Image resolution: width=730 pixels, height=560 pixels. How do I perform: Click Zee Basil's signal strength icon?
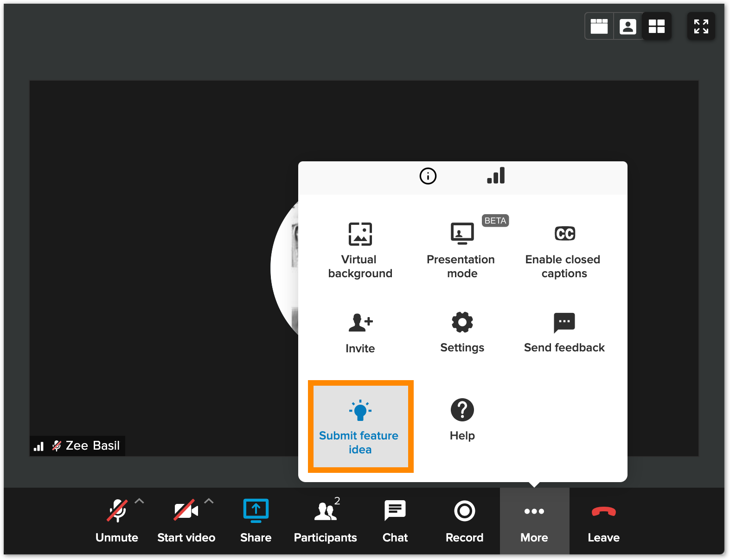(x=39, y=446)
